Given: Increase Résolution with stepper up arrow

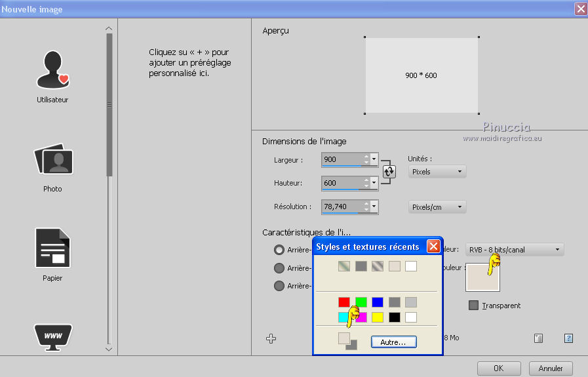Looking at the screenshot, I should (x=366, y=204).
